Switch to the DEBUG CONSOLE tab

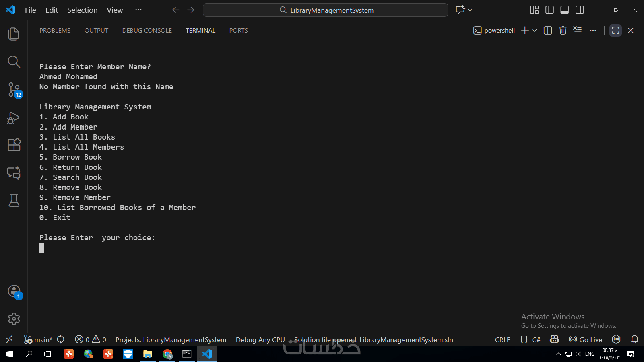point(147,30)
